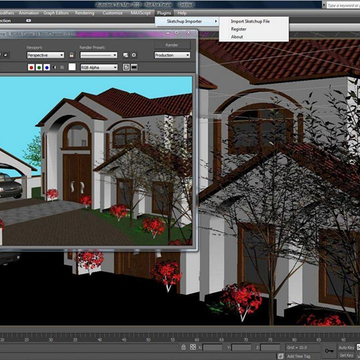Open the Render Preset dropdown
The width and height of the screenshot is (360, 360).
click(99, 55)
